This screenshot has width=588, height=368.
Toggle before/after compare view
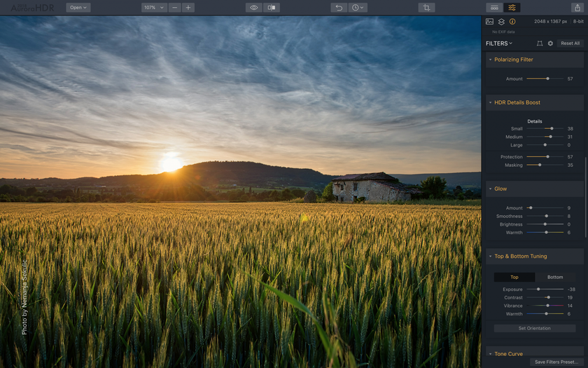[272, 8]
